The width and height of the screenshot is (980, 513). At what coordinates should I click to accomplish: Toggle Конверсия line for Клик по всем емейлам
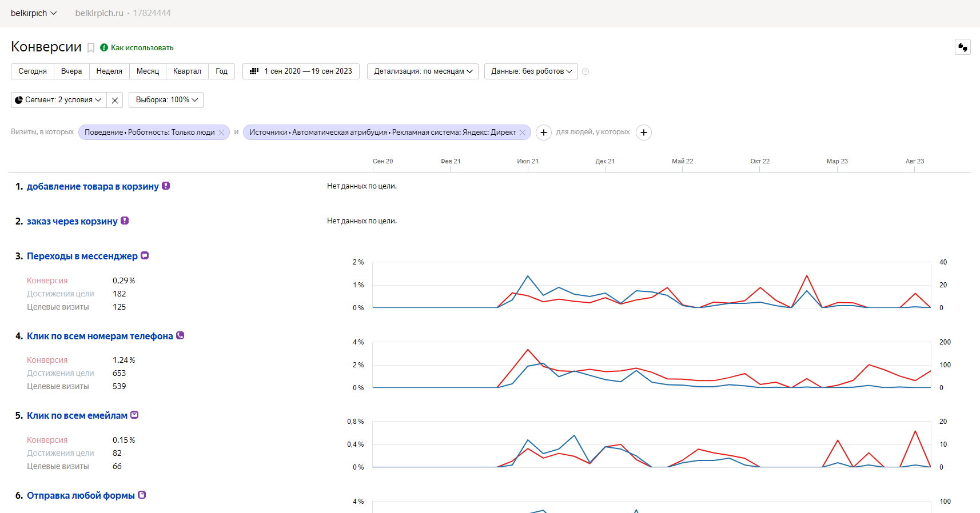tap(47, 440)
